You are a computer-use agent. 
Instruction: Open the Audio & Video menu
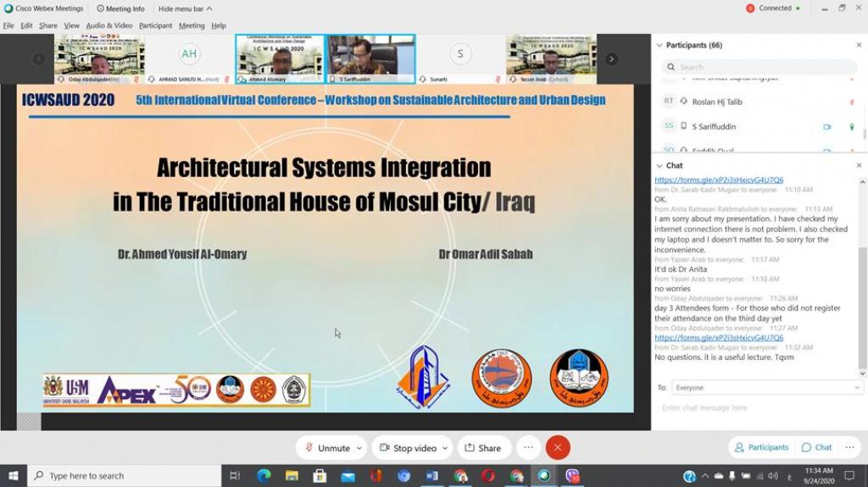pyautogui.click(x=108, y=25)
